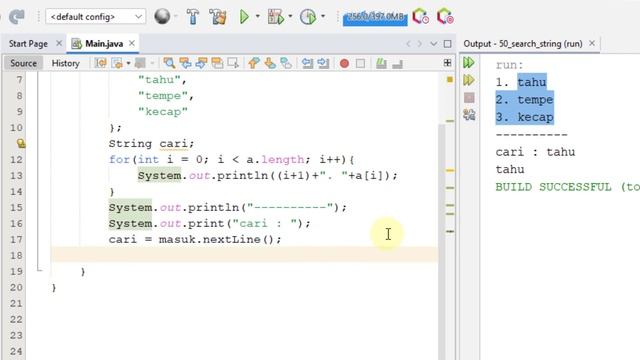Re-run project from Output window top icon

(x=469, y=62)
